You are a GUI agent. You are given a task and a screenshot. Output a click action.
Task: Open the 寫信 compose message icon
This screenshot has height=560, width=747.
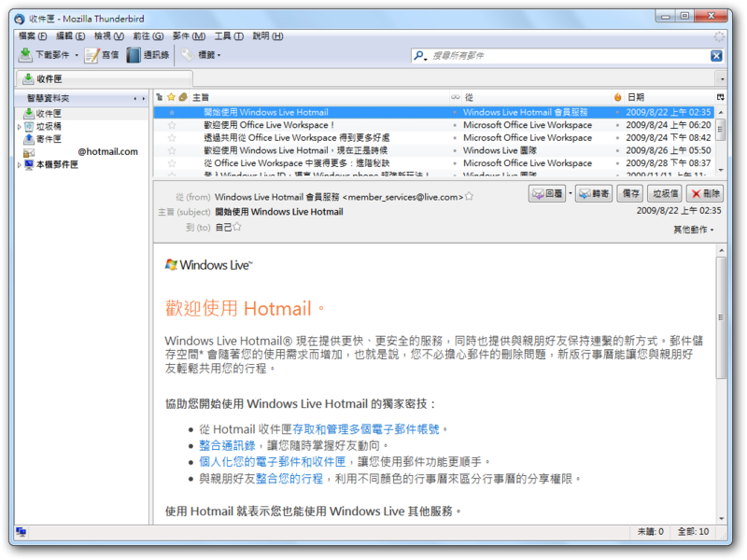(x=90, y=54)
